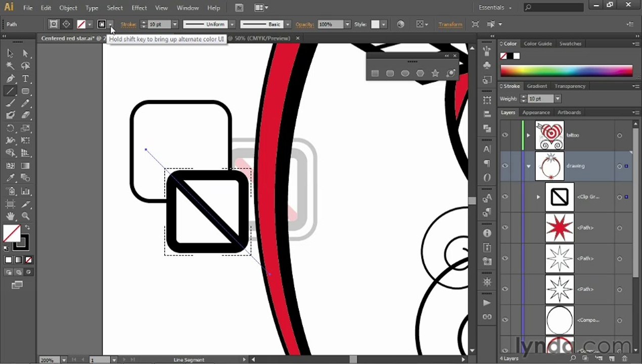The image size is (642, 364).
Task: Select the Selection tool (black arrow)
Action: point(10,53)
